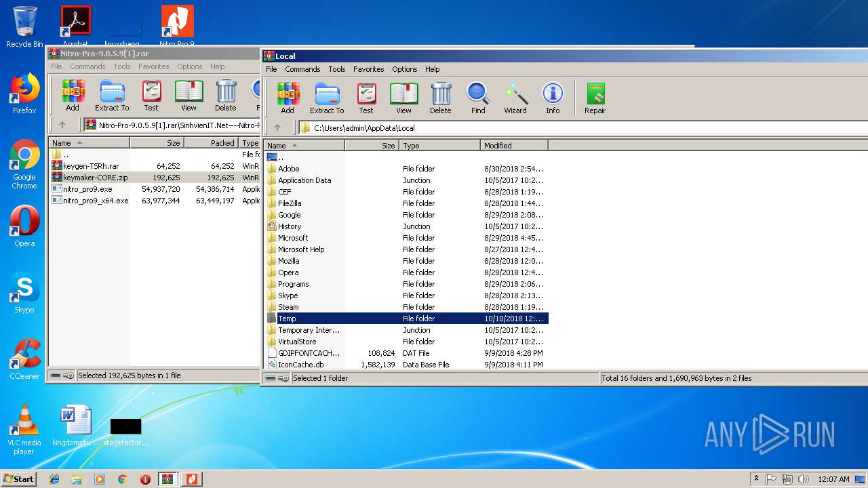Viewport: 868px width, 488px height.
Task: Go up one level in Nitro-Pro rar window
Action: [62, 125]
